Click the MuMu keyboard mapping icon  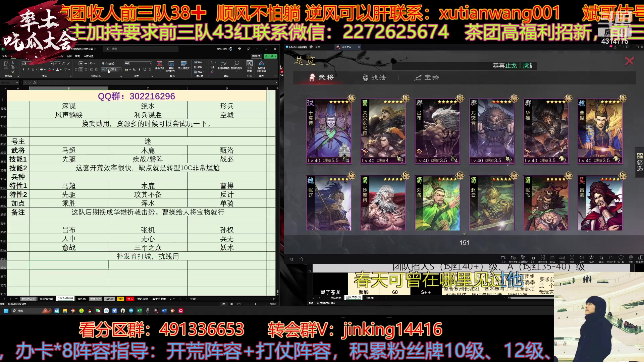tap(552, 257)
